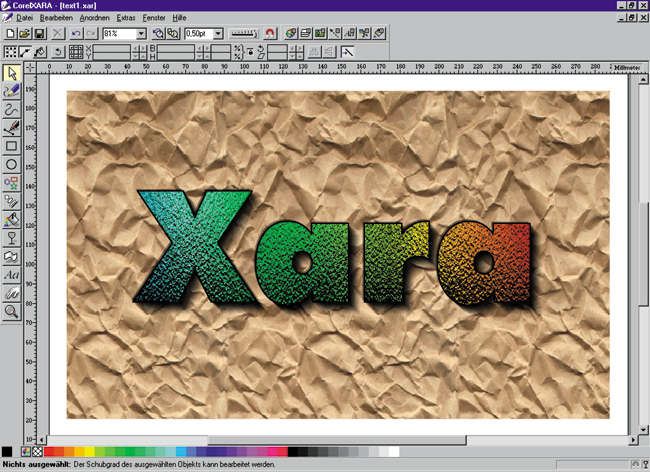Select the Ellipse tool
This screenshot has height=472, width=650.
coord(12,164)
